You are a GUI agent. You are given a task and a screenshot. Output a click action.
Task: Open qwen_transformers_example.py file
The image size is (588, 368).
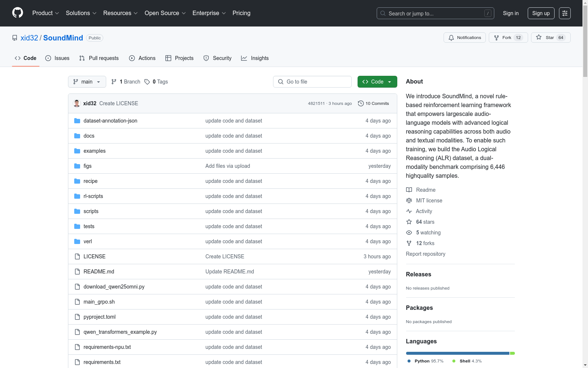(x=120, y=332)
